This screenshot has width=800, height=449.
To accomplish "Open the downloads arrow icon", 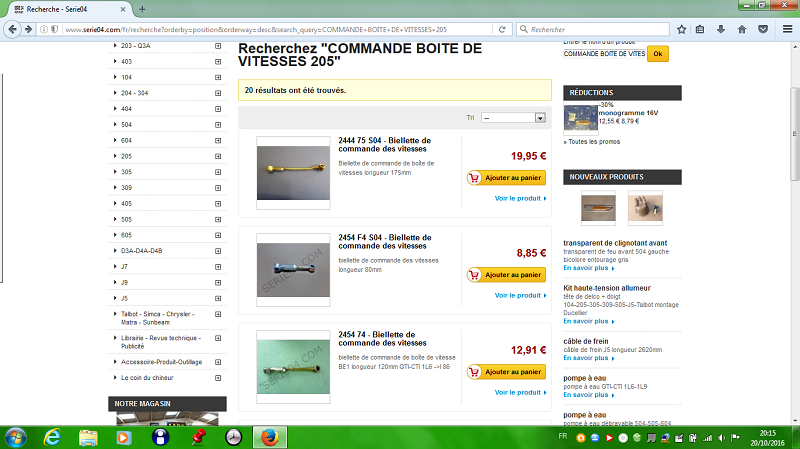I will [x=721, y=30].
